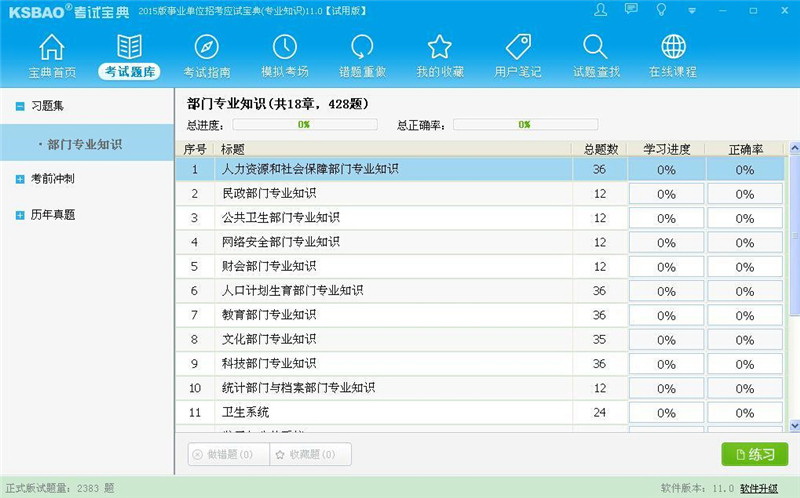Click the 学习进度 column header
The height and width of the screenshot is (498, 800).
(x=666, y=149)
